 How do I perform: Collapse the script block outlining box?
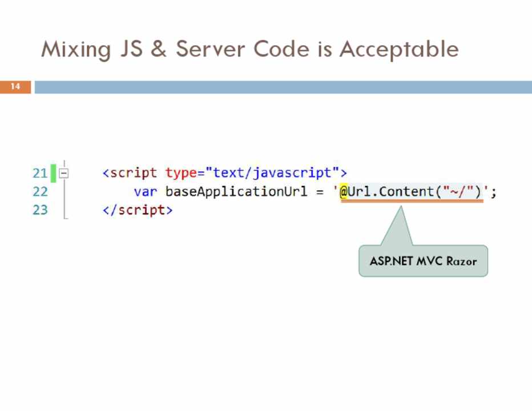click(x=63, y=173)
